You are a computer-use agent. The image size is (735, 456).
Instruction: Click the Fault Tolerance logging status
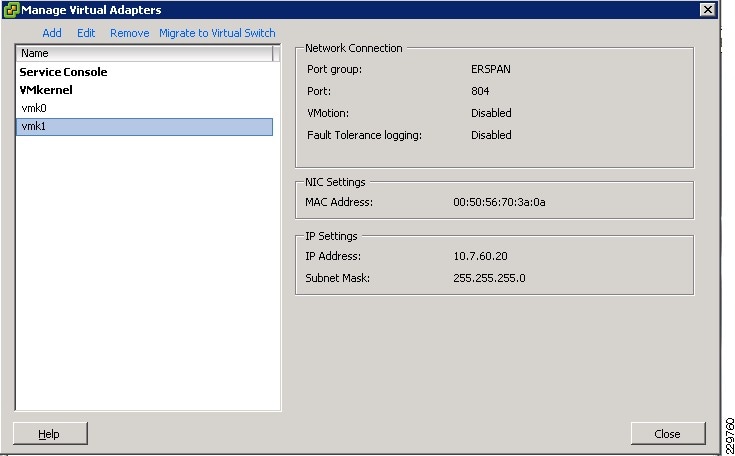point(491,135)
